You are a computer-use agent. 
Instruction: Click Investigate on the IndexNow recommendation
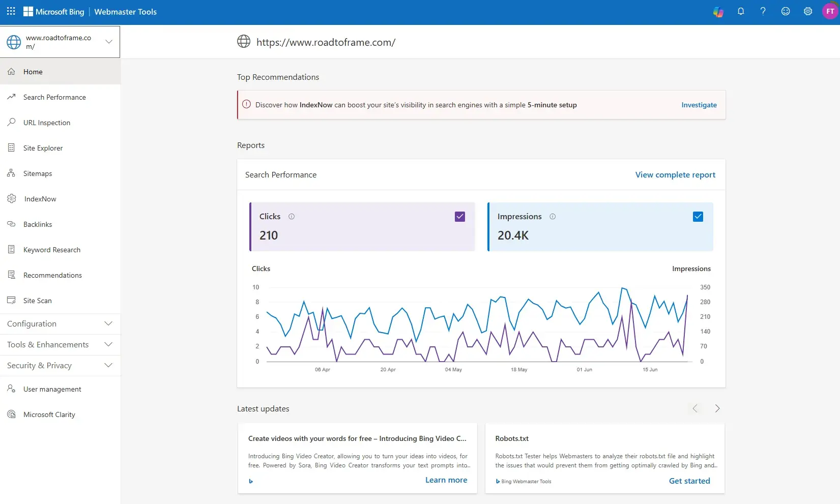(699, 105)
